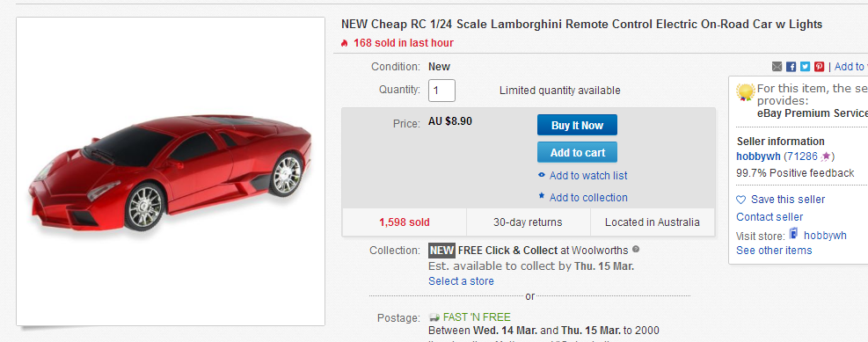Share listing on Facebook icon
868x342 pixels.
[791, 67]
